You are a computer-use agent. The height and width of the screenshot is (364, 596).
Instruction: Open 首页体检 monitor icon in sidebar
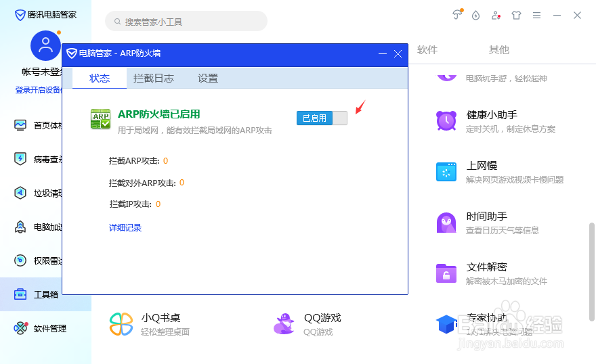(20, 125)
